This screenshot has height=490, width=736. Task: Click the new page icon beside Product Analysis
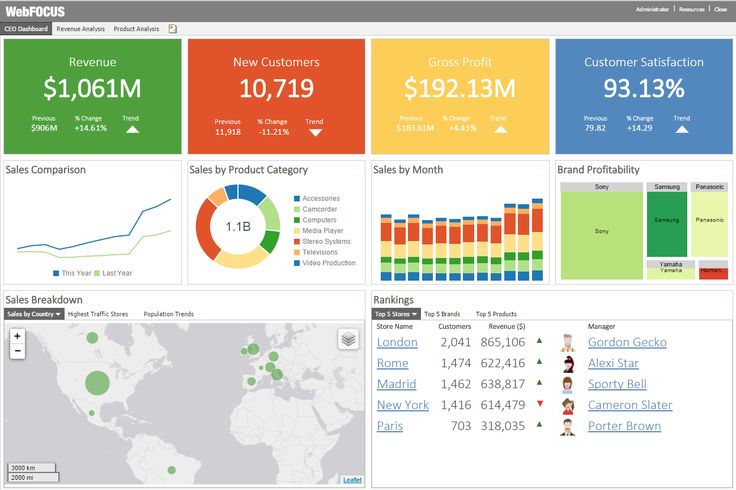coord(172,29)
